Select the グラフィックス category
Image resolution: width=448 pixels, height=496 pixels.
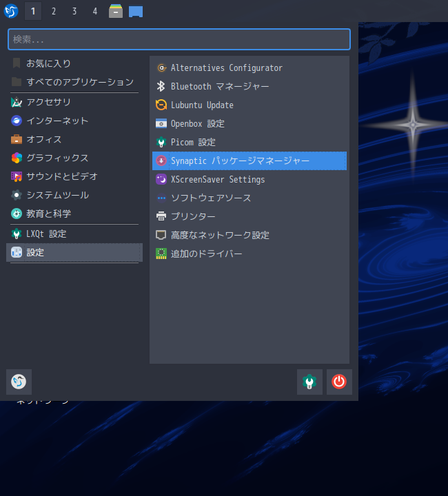(74, 158)
